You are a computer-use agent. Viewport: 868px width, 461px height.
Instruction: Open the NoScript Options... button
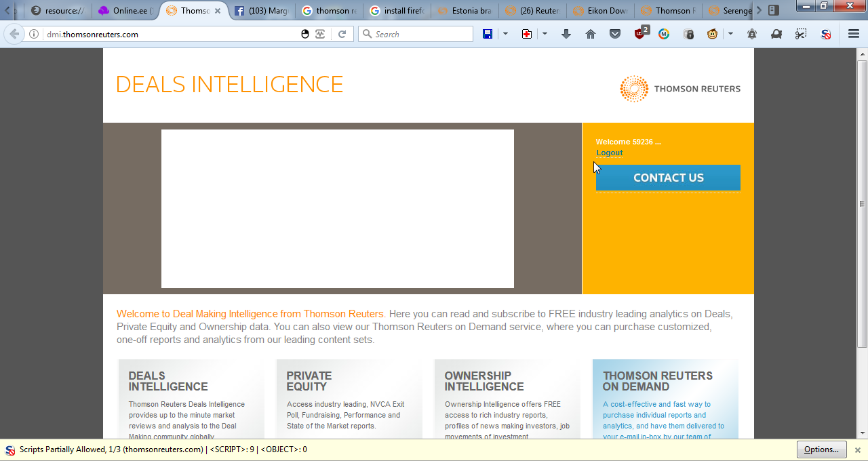click(x=821, y=449)
